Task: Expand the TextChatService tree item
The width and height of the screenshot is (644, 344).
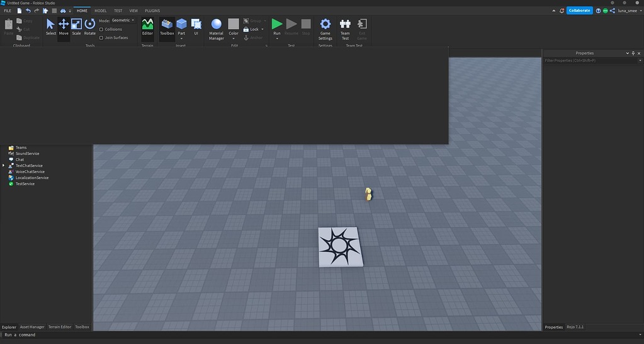Action: (x=4, y=166)
